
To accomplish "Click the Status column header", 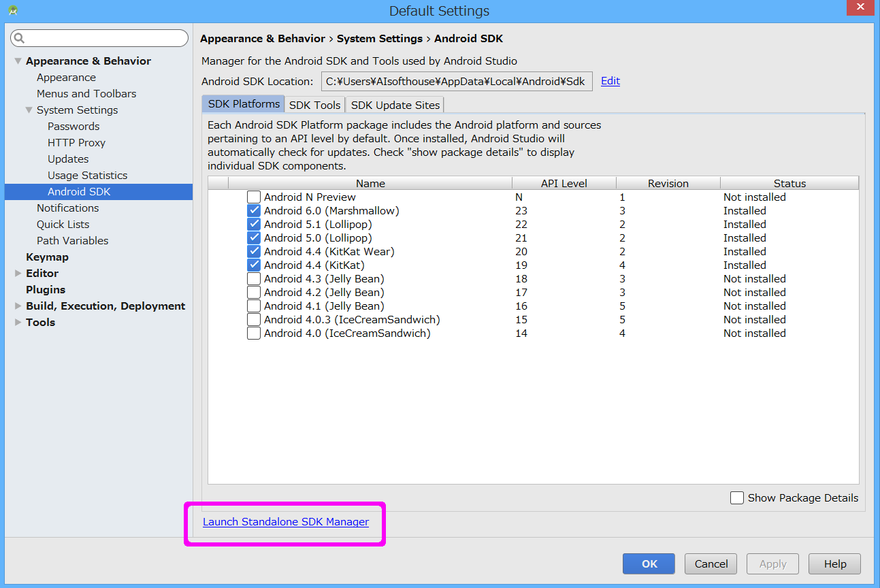I will (x=789, y=183).
